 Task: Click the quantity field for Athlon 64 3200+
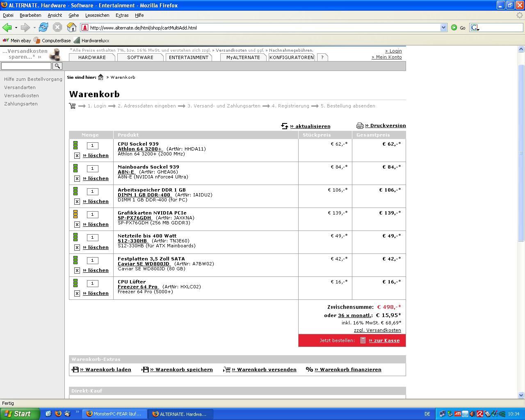92,146
